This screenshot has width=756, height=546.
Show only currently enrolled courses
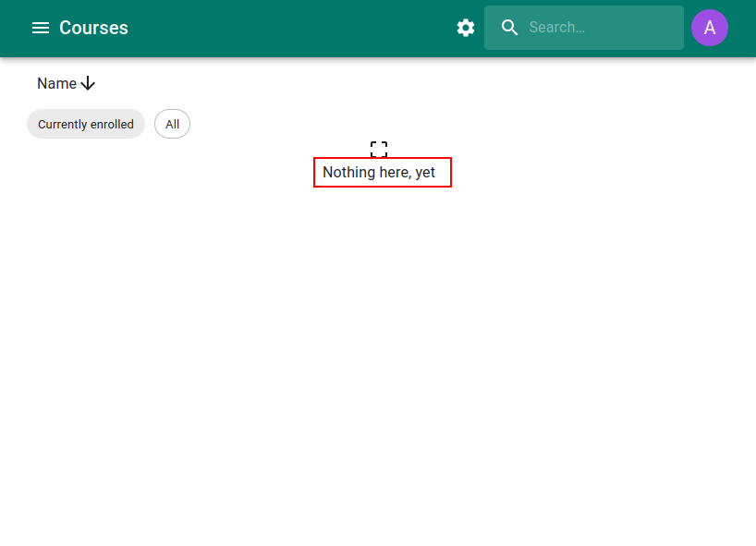[x=86, y=124]
